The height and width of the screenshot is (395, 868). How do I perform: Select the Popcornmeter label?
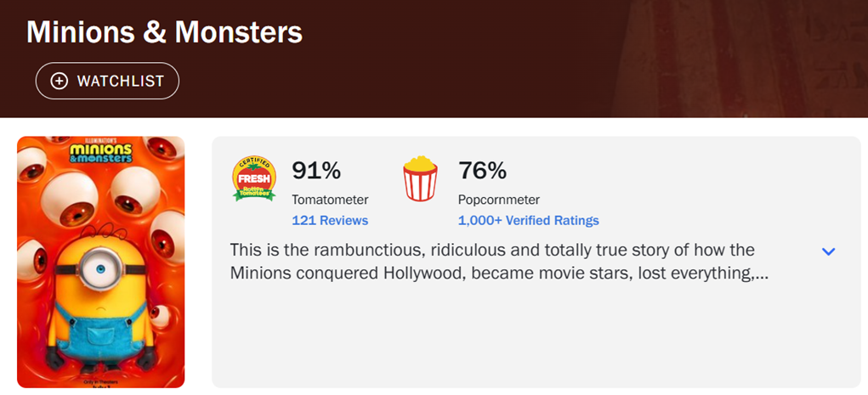click(499, 200)
